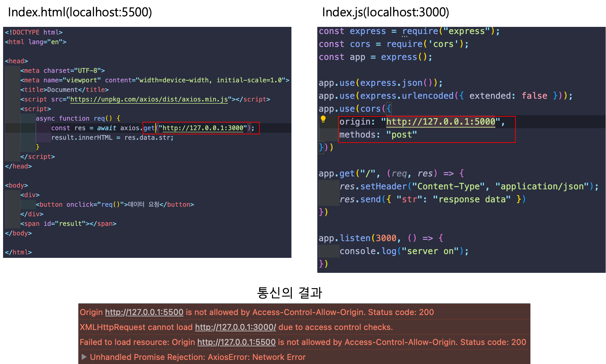Click the opening '<head>' tag line
Screen dimensions: 606x364
(16, 61)
